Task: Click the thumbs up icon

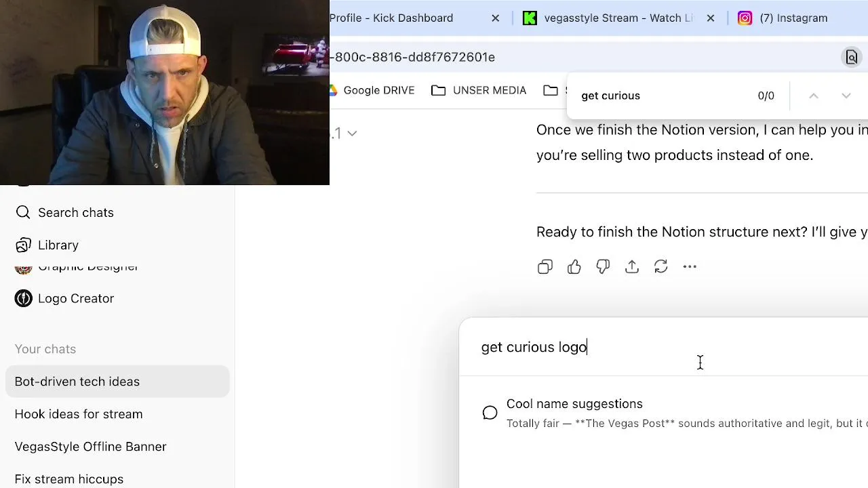Action: [x=574, y=267]
